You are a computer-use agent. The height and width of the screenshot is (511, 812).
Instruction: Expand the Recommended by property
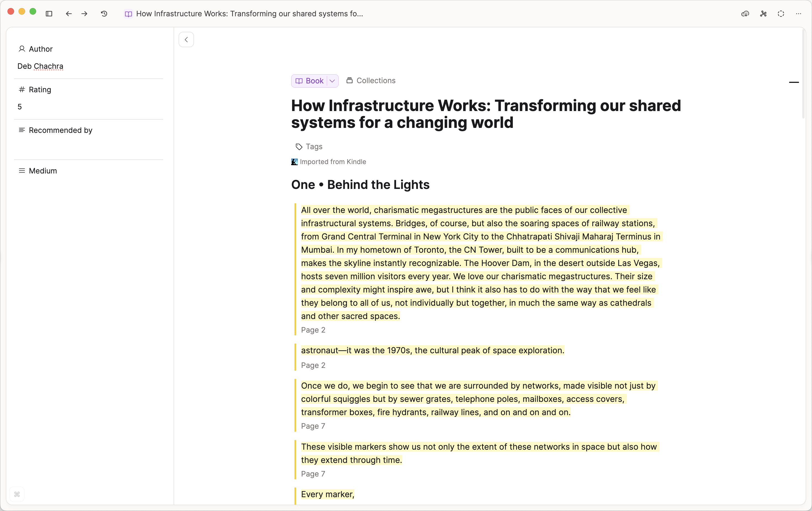point(60,130)
